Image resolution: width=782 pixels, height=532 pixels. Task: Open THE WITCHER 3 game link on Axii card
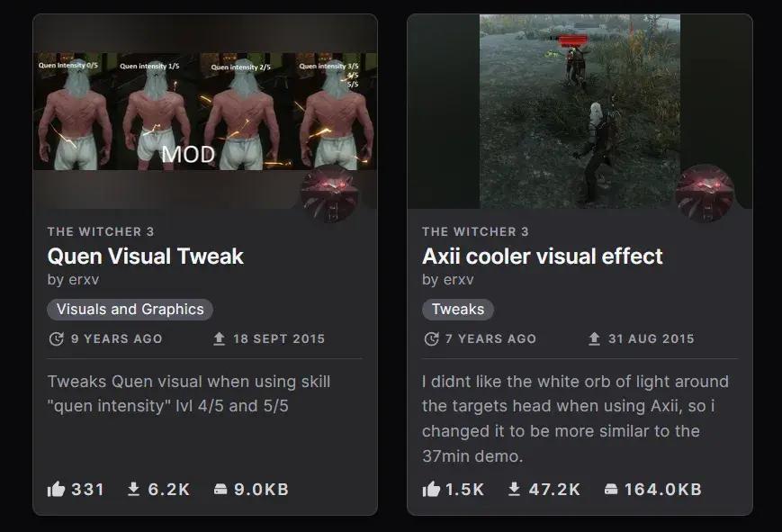pos(475,231)
